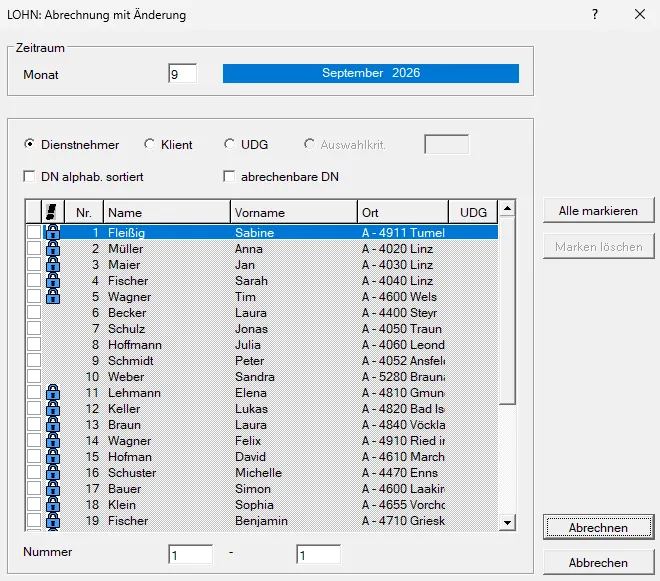Click the name 'Keller' in list
Image resolution: width=660 pixels, height=581 pixels.
pos(124,408)
